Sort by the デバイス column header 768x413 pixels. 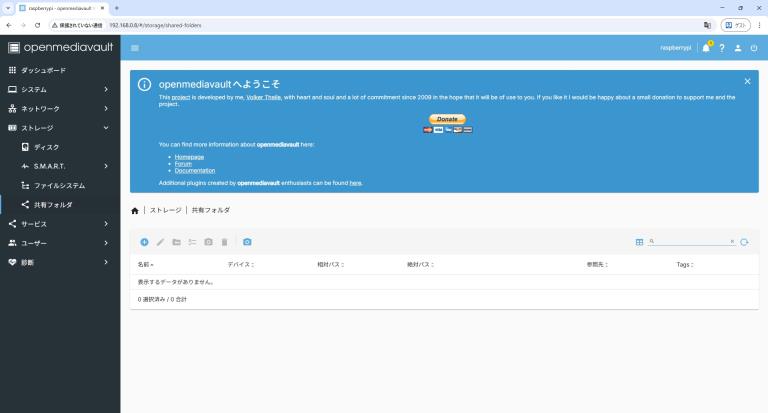tap(240, 265)
